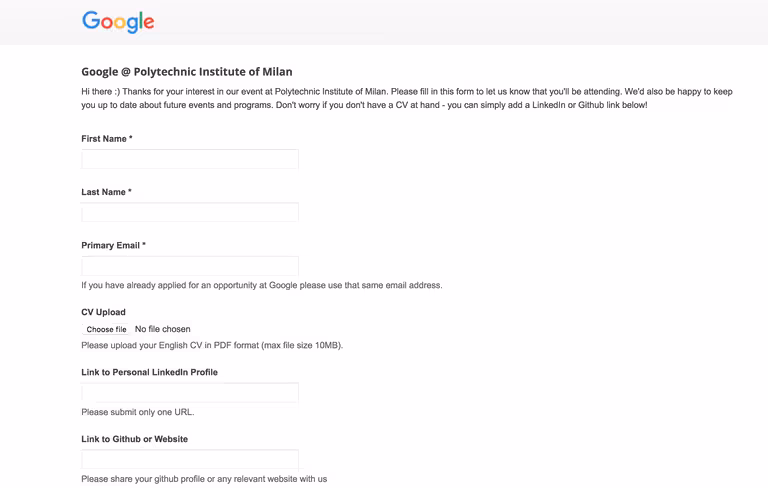Click the "Link to Github or Website" label

click(x=135, y=439)
